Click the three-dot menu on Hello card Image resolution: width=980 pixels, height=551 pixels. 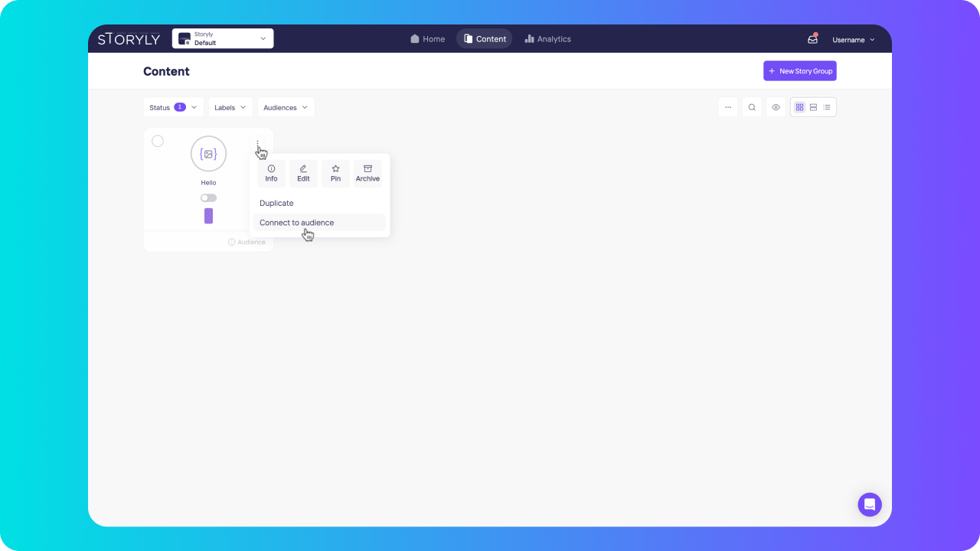click(x=258, y=143)
